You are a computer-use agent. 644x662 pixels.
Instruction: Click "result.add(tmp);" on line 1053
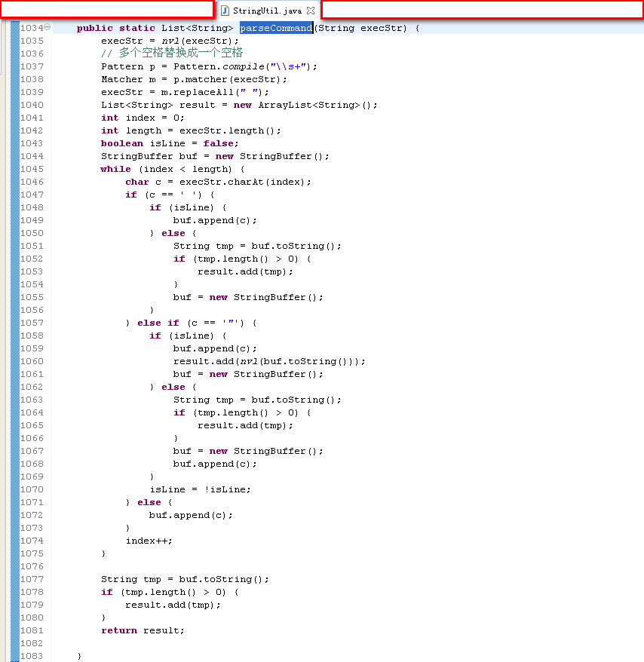click(245, 271)
